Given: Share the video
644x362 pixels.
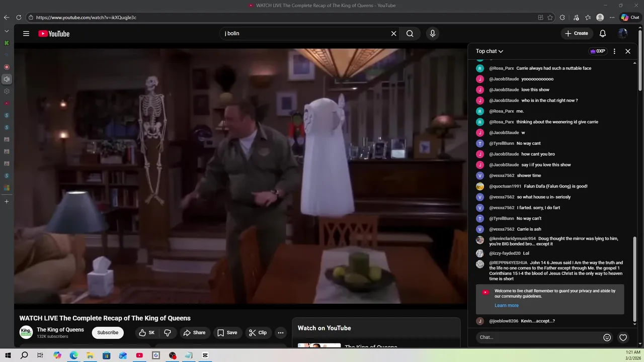Looking at the screenshot, I should 194,333.
